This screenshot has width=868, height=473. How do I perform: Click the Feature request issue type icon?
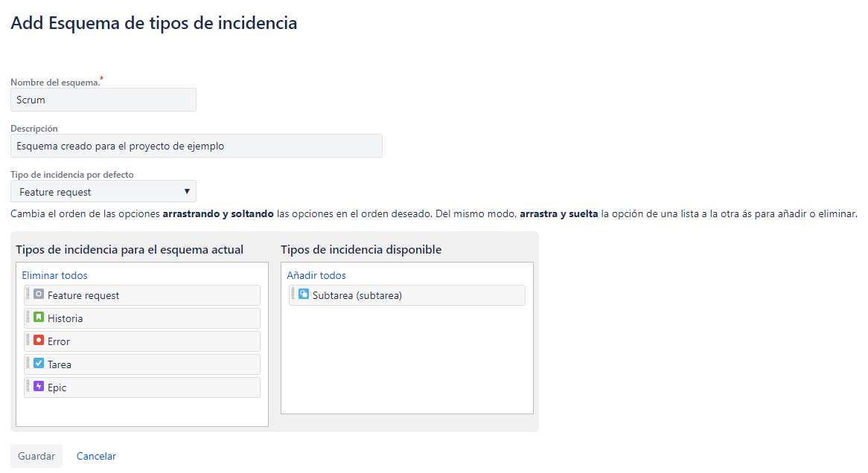pyautogui.click(x=38, y=295)
